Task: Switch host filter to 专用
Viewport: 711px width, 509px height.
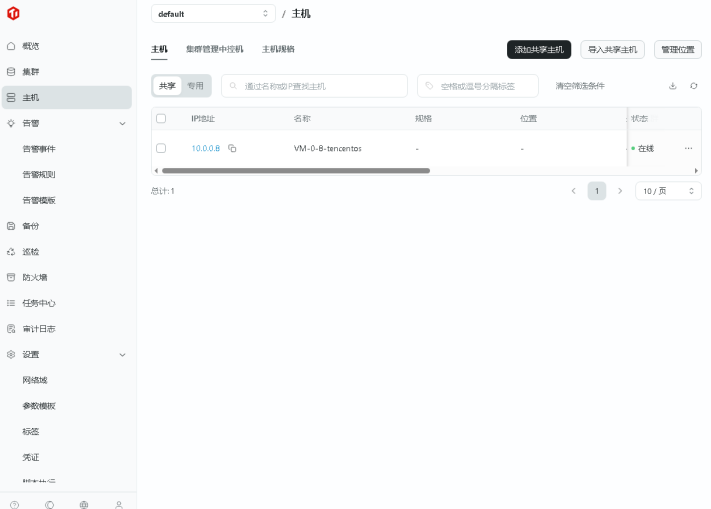Action: click(196, 86)
